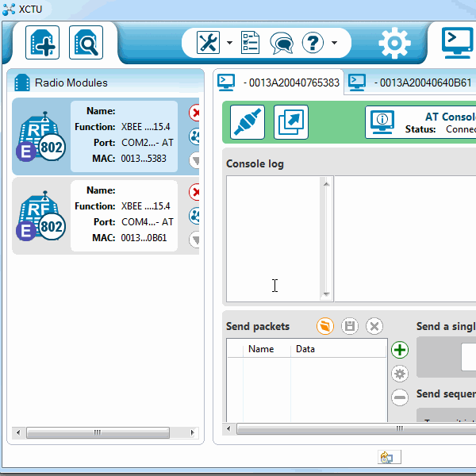Click Radio Modules list scroll left arrow
The width and height of the screenshot is (476, 476).
(x=18, y=432)
